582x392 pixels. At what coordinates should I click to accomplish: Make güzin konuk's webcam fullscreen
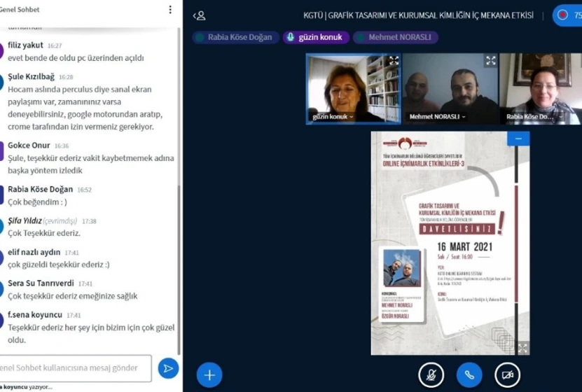[x=394, y=61]
